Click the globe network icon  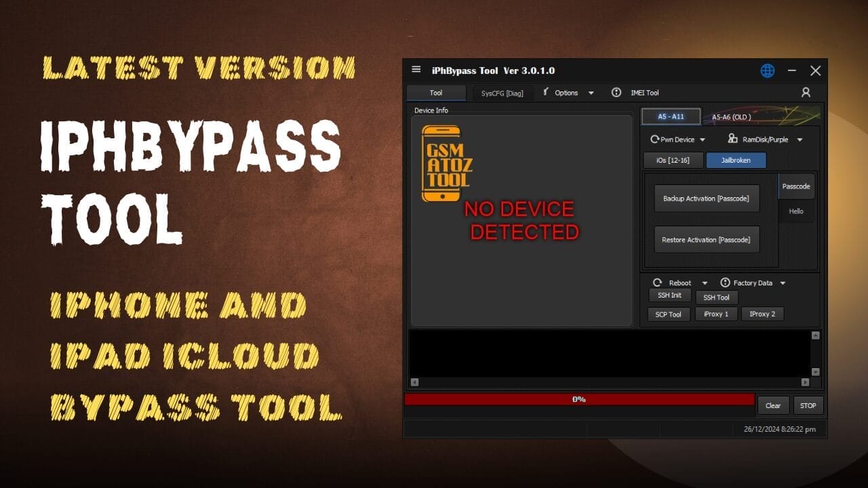coord(767,70)
